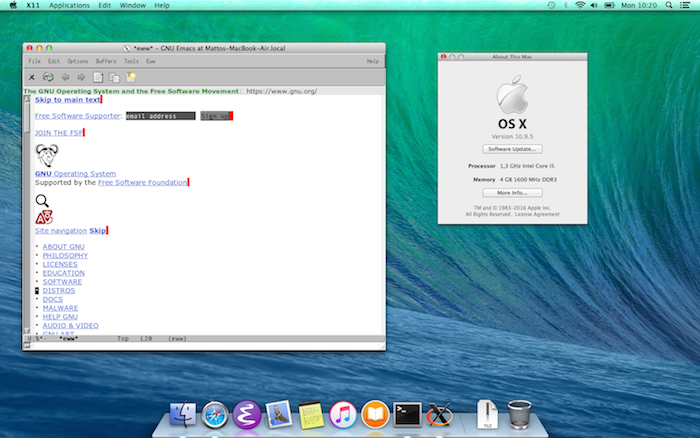
Task: Open Terminal from the Dock
Action: tap(407, 415)
